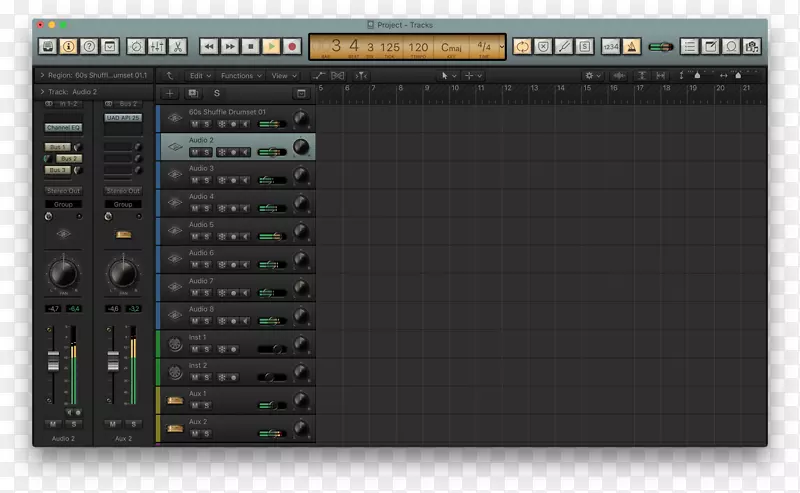
Task: Open the View dropdown menu
Action: 282,75
